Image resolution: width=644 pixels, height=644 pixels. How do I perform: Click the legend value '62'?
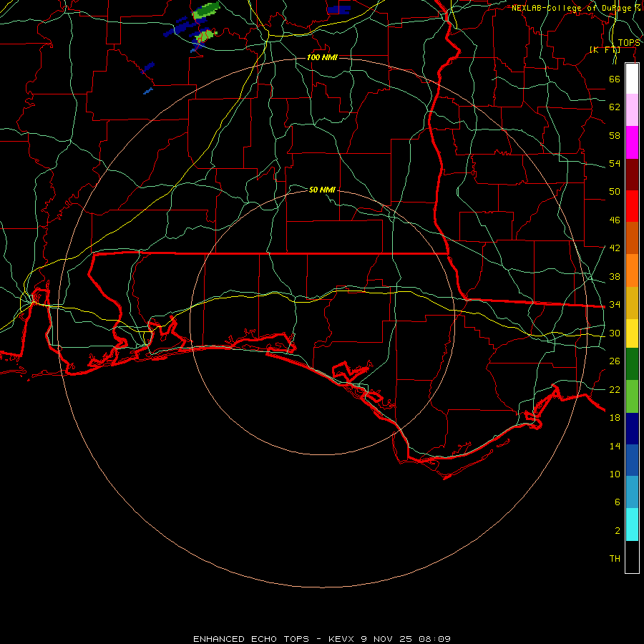point(615,107)
